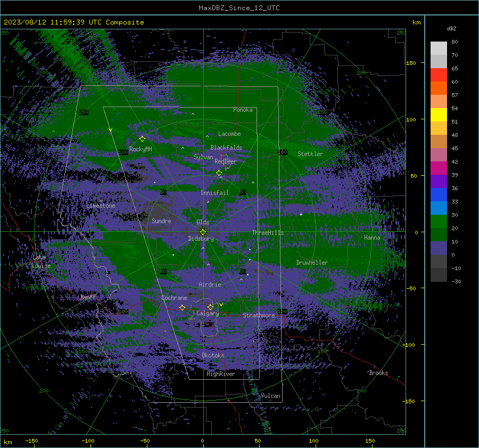Click the Ponoka label

243,110
